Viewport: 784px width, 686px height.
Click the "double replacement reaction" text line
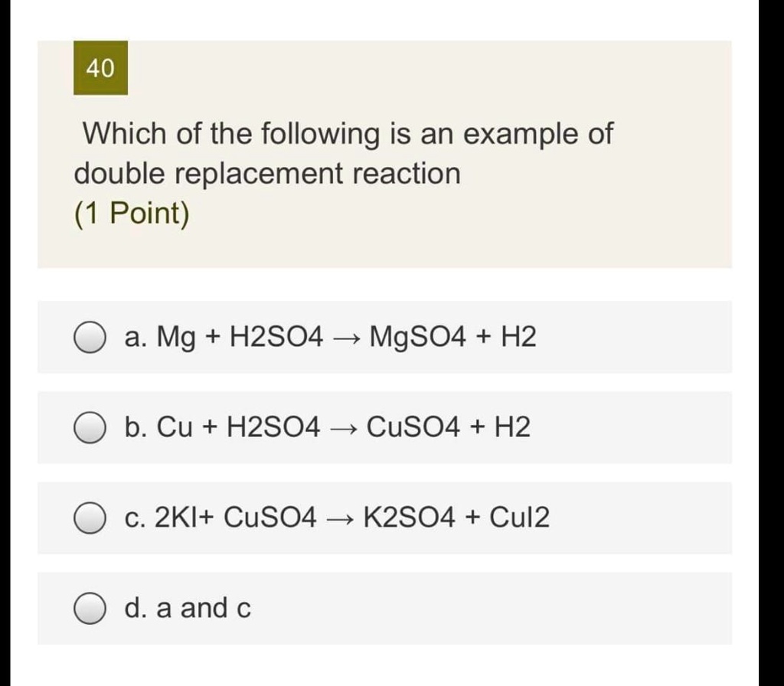[267, 174]
